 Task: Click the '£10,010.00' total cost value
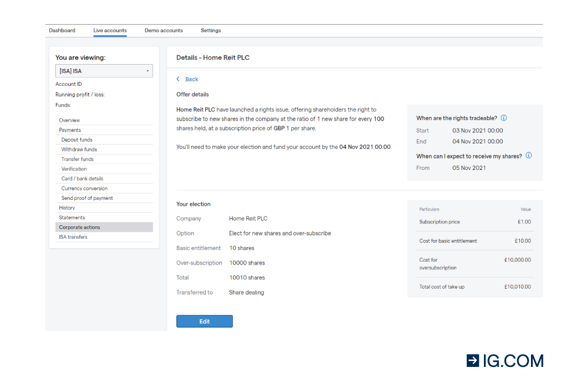(517, 287)
